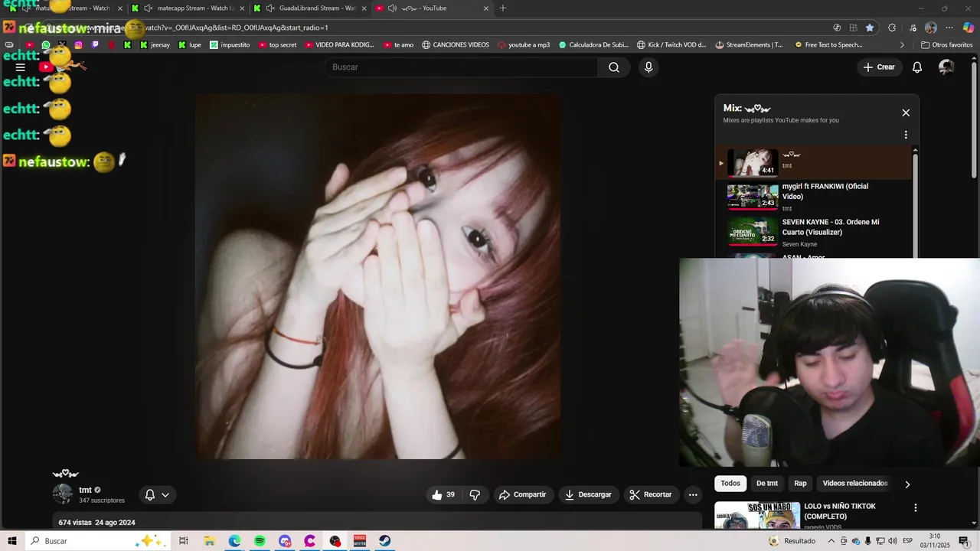Open Free Text to Speech bookmark
The height and width of the screenshot is (551, 980).
coord(828,45)
